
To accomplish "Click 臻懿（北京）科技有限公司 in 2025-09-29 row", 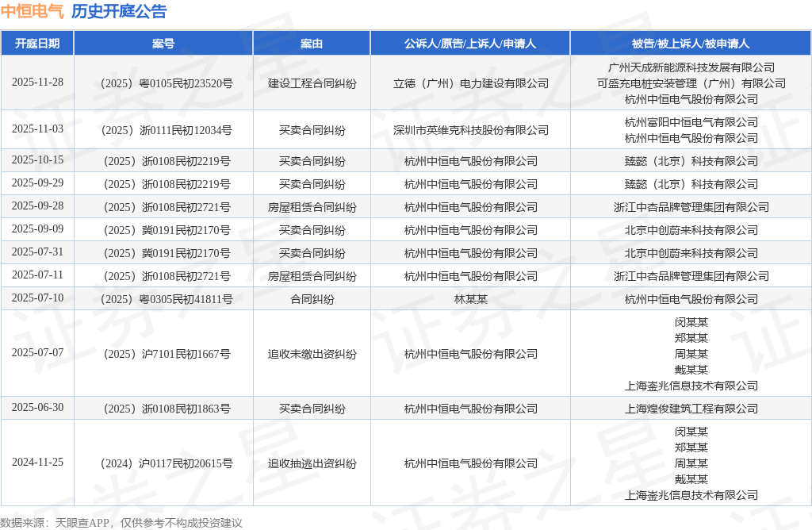I will click(x=691, y=184).
